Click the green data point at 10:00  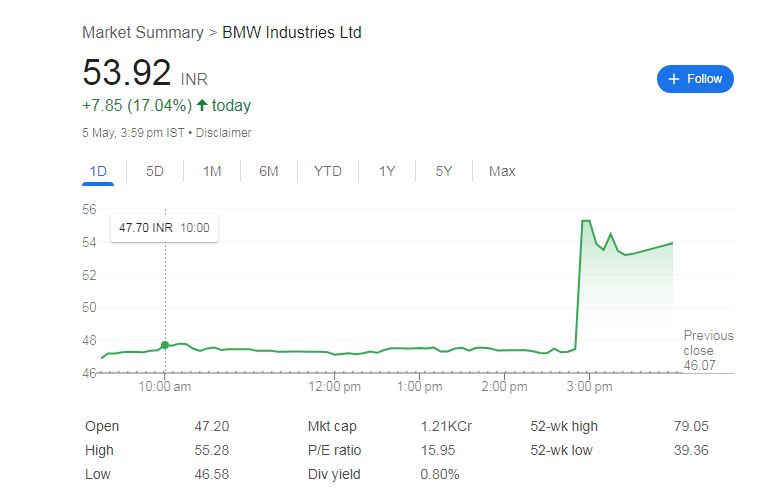tap(165, 345)
